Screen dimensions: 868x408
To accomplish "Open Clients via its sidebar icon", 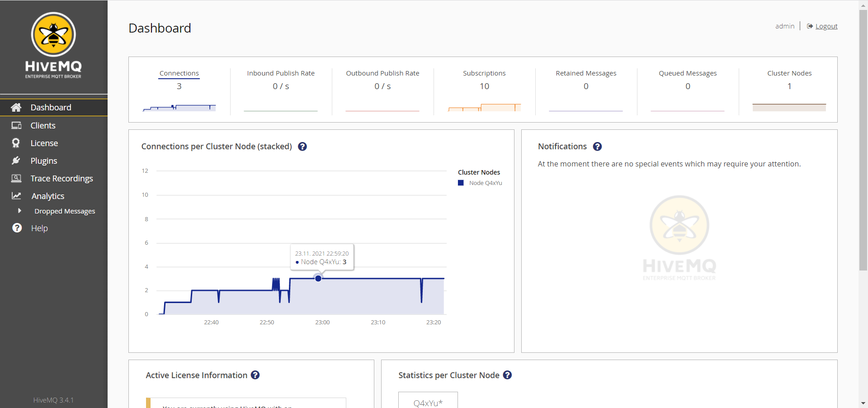I will click(x=16, y=125).
